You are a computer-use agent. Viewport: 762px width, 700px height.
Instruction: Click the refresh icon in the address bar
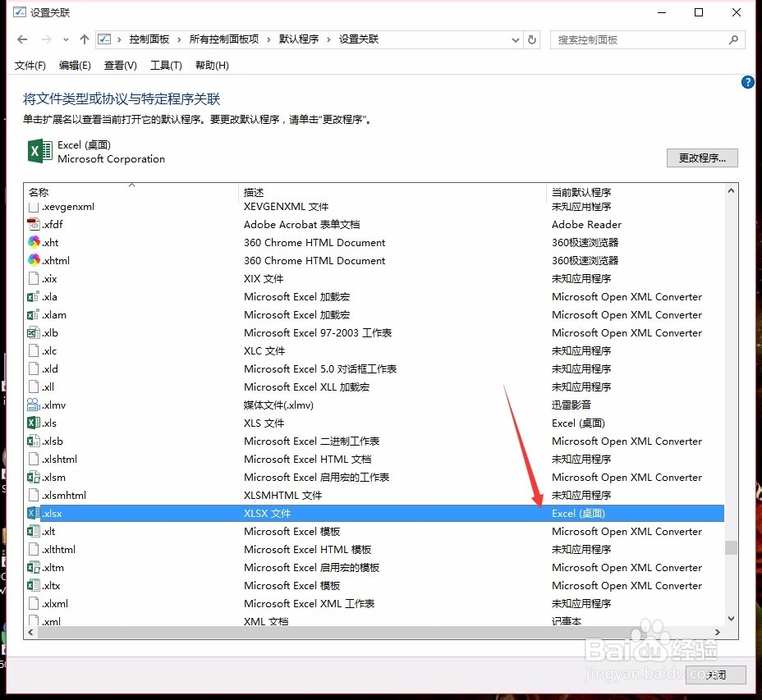click(x=533, y=39)
